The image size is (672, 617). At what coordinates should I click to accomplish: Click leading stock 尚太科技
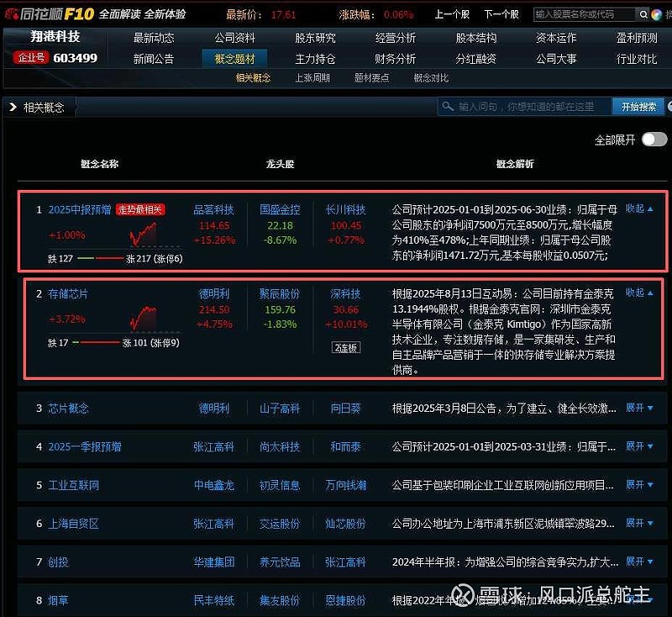click(280, 446)
